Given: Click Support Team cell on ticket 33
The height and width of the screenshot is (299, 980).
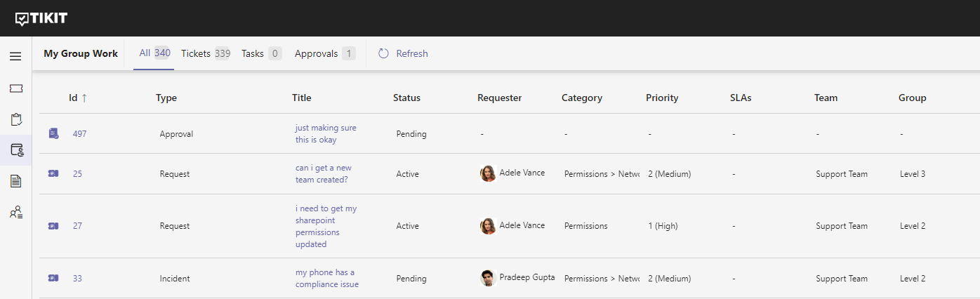Looking at the screenshot, I should pos(842,279).
